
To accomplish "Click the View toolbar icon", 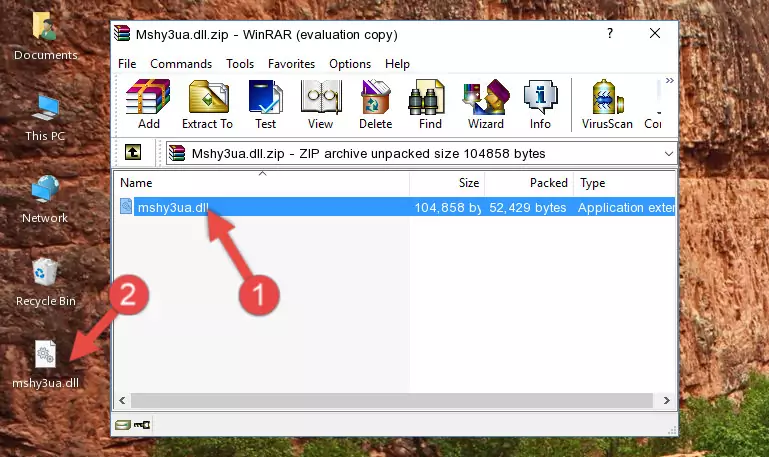I will click(x=321, y=104).
